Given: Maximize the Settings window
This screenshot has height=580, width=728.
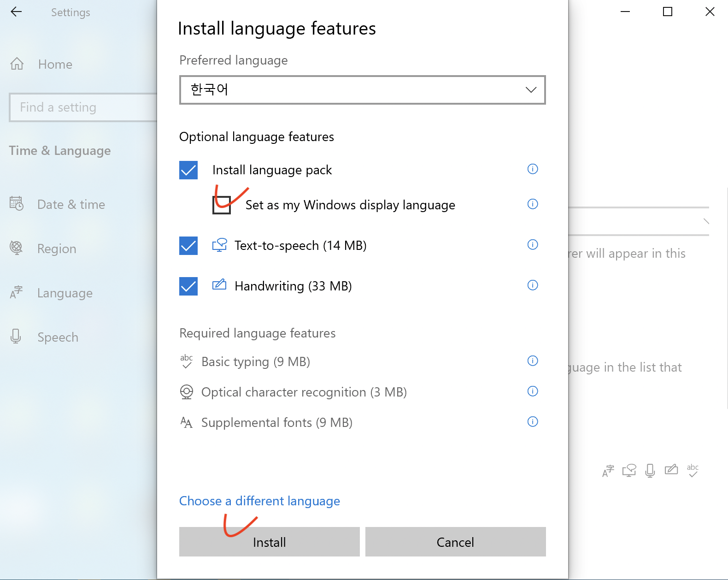Looking at the screenshot, I should (668, 12).
